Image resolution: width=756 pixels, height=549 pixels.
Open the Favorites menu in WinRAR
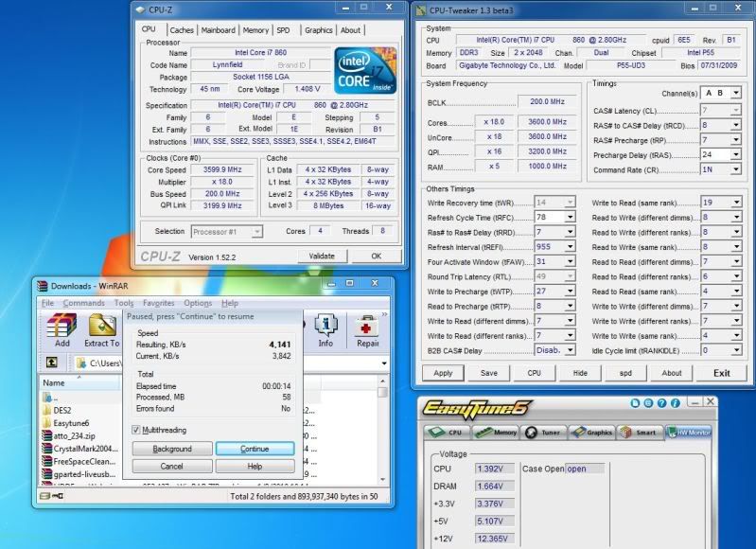coord(159,303)
